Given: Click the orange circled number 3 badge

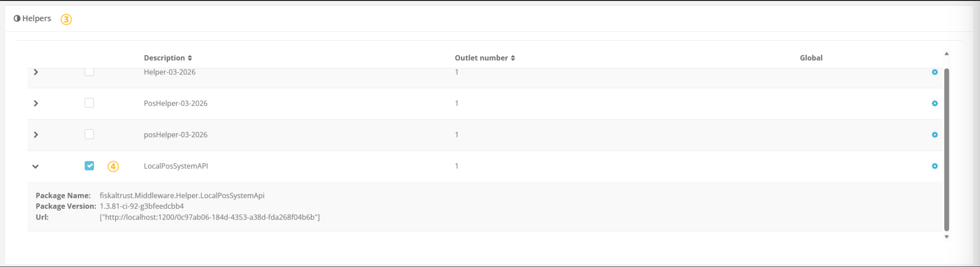Looking at the screenshot, I should point(66,19).
